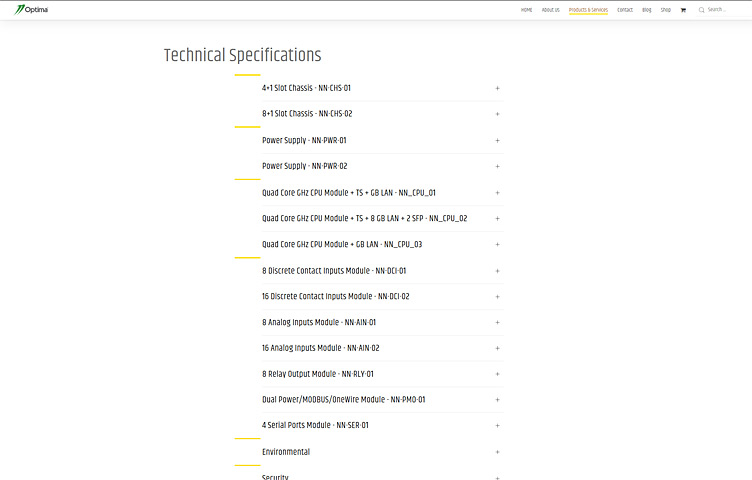
Task: Expand NN_CPU_02 section plus icon
Action: 497,219
